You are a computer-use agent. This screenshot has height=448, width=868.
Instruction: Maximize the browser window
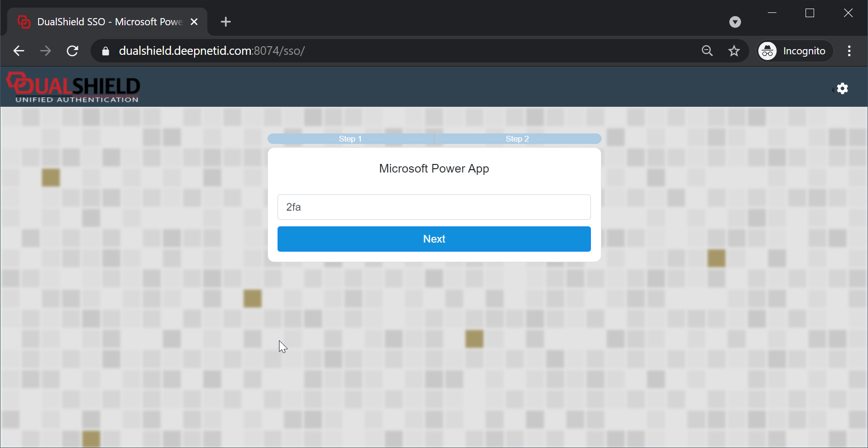click(x=809, y=13)
